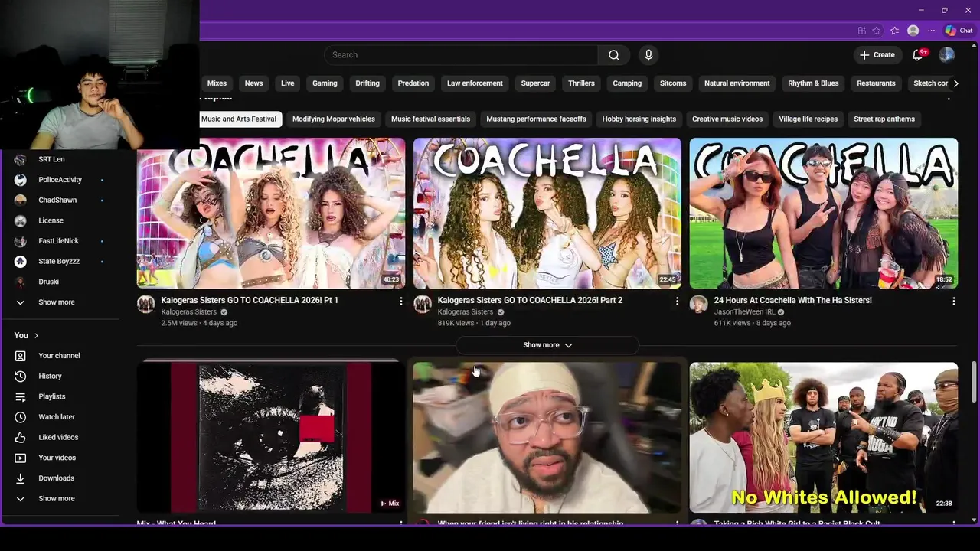Select Modifying Mopar vehicles topic
Viewport: 980px width, 551px height.
coord(334,119)
